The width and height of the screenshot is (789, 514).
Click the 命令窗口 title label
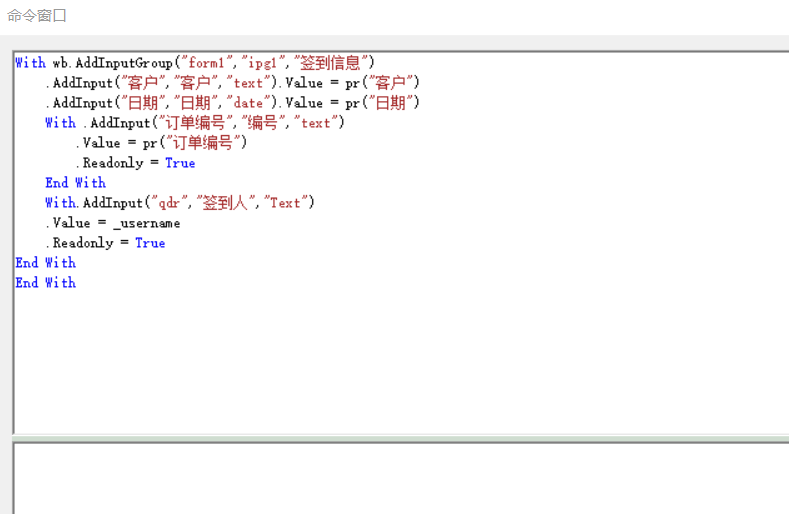[37, 16]
